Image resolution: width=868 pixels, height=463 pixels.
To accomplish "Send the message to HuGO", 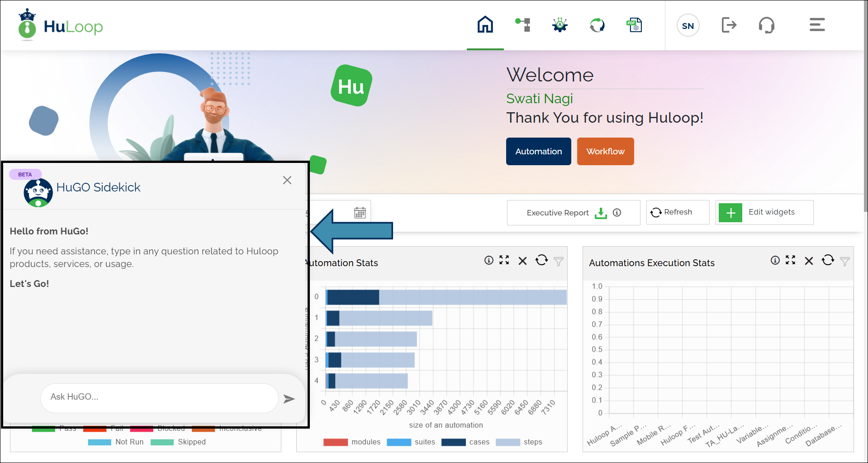I will click(x=289, y=399).
